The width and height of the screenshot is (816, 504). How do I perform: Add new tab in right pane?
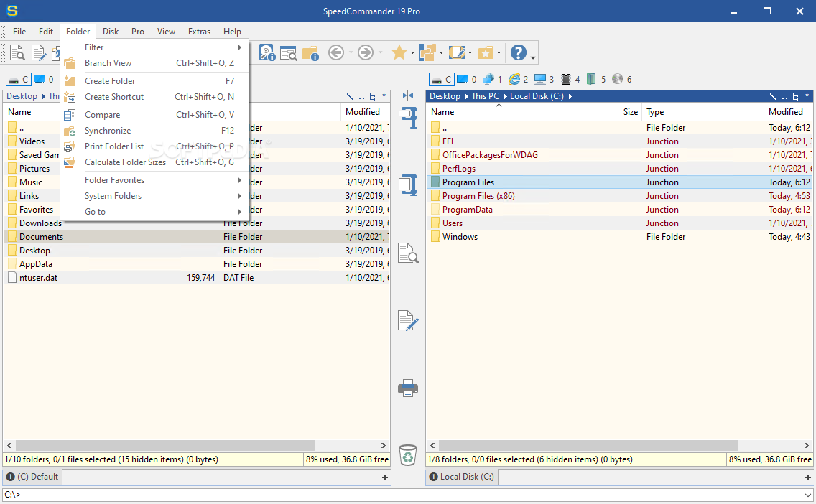coord(807,477)
